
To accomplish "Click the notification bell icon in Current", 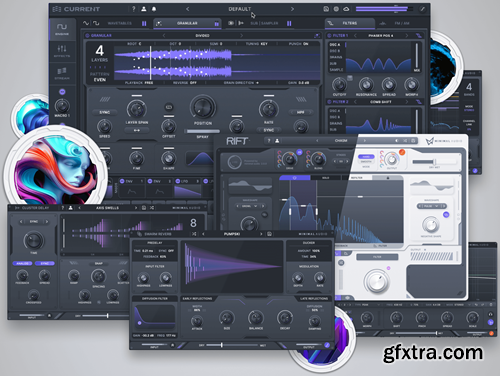I will (x=154, y=9).
